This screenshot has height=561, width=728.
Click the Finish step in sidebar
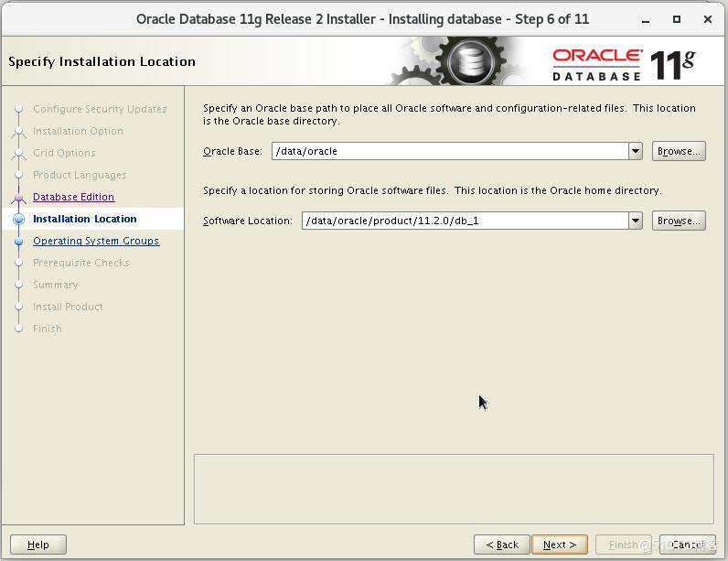pos(48,329)
